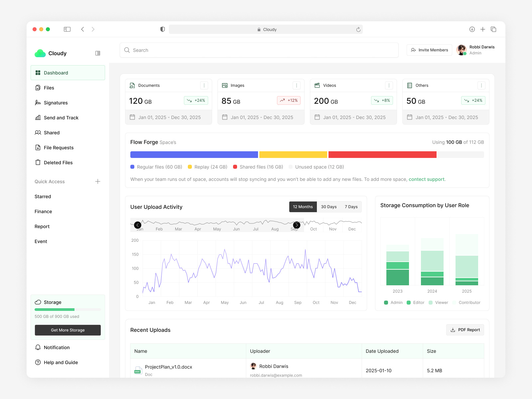Open Deleted Files from sidebar
Image resolution: width=532 pixels, height=399 pixels.
[58, 162]
